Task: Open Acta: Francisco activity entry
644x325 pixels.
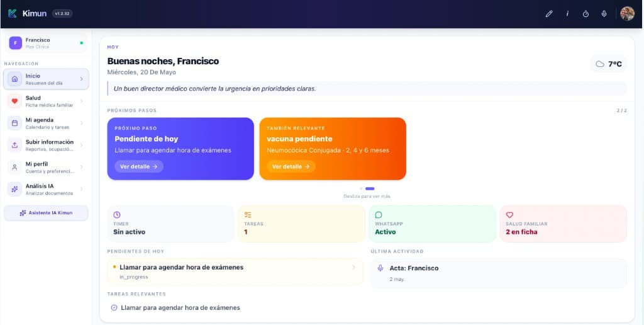Action: (x=499, y=273)
